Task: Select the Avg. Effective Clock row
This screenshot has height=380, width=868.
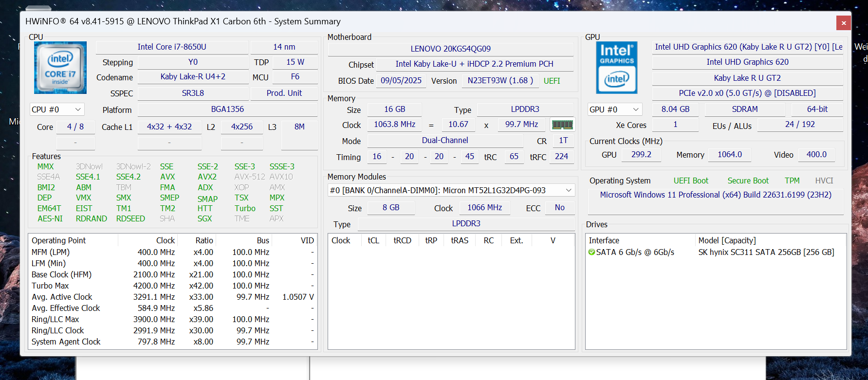Action: (x=173, y=308)
